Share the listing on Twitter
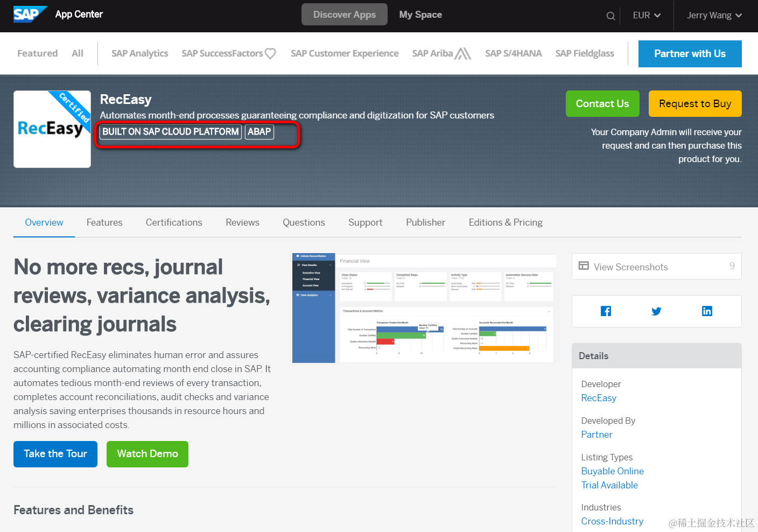The height and width of the screenshot is (532, 758). (x=656, y=311)
